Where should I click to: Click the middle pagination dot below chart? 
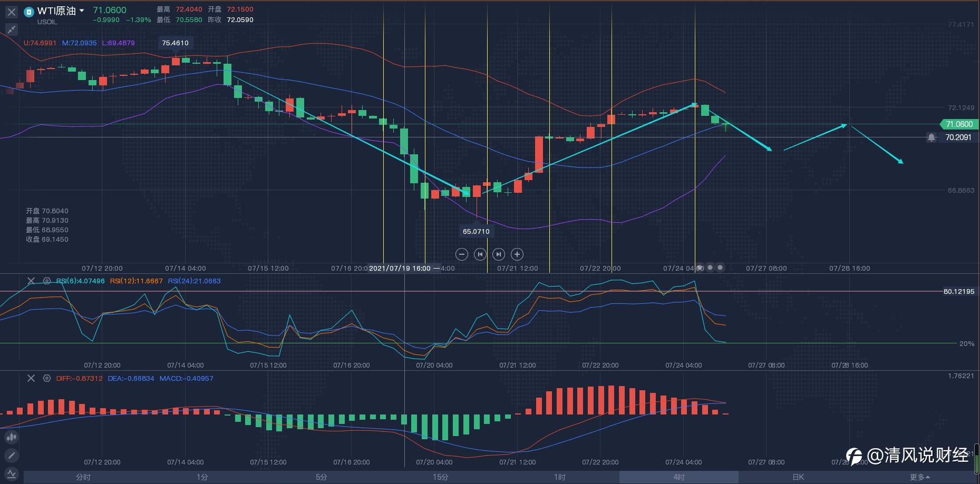(x=710, y=268)
